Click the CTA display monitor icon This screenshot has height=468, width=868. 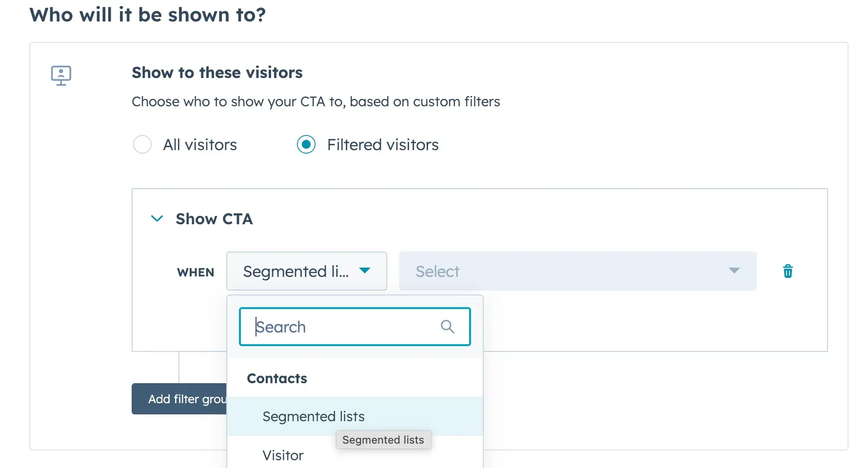point(61,75)
